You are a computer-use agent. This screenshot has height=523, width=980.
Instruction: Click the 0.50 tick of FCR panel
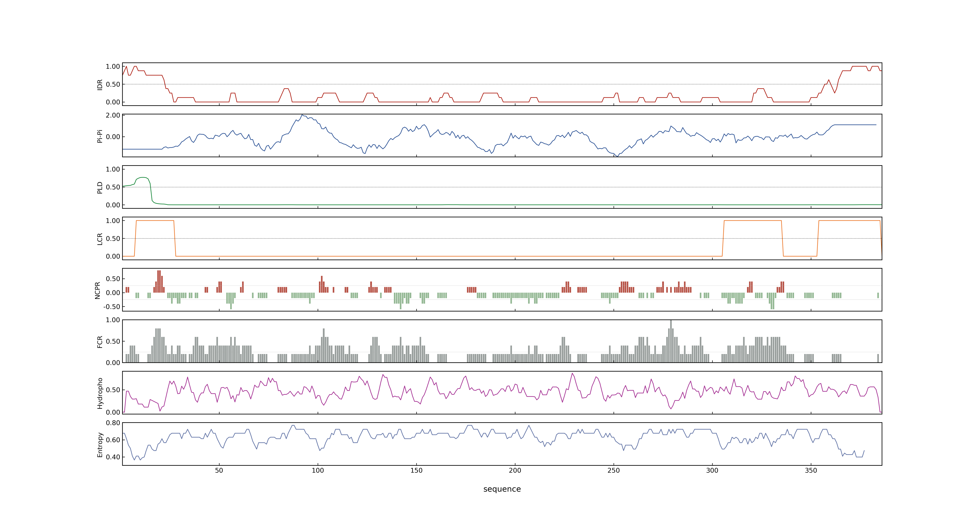tap(113, 341)
